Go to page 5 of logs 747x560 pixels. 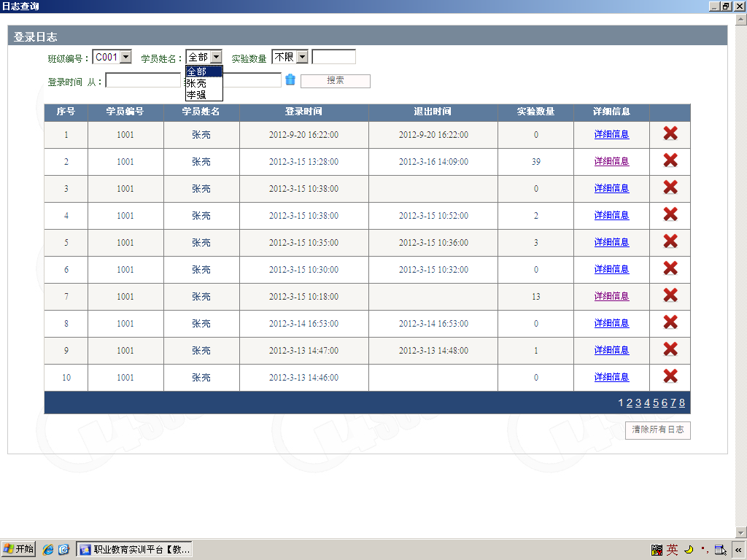click(656, 402)
